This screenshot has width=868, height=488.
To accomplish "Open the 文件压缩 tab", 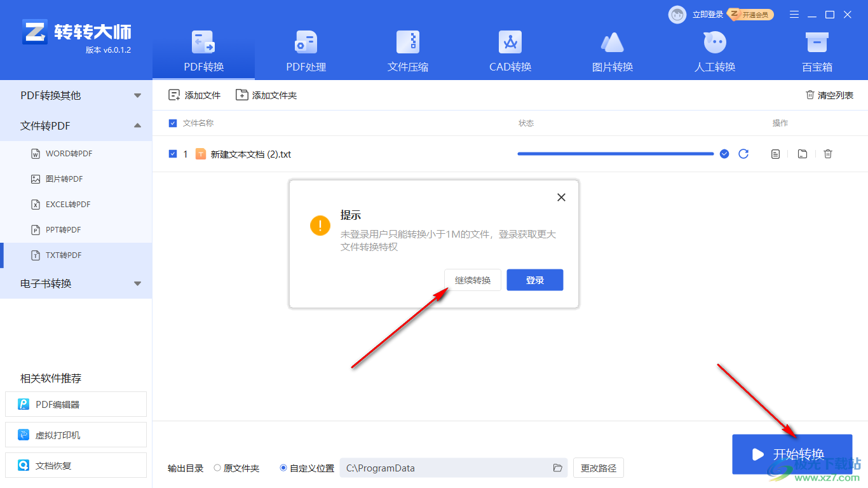I will [408, 51].
